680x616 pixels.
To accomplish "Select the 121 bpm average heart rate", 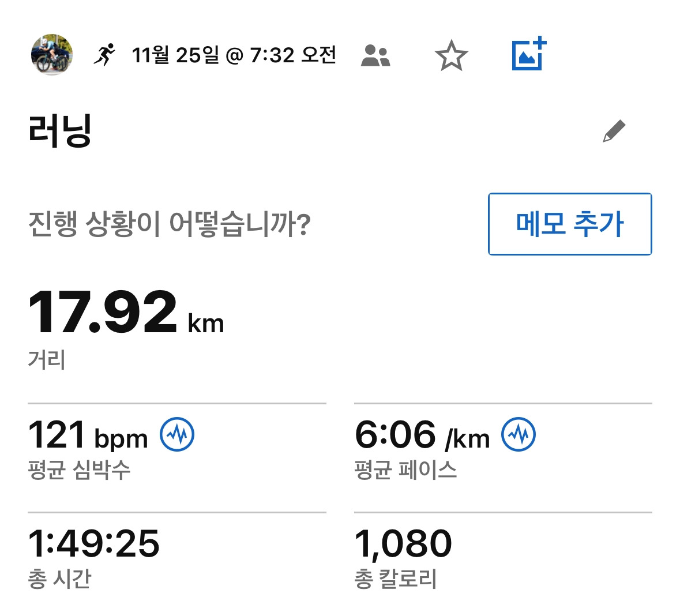I will [x=88, y=435].
